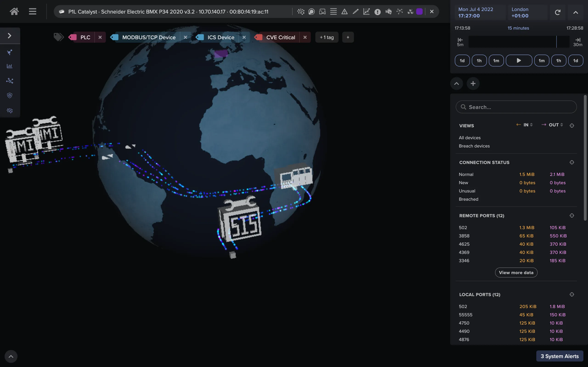
Task: Open the 3 System Alerts button
Action: [x=559, y=356]
